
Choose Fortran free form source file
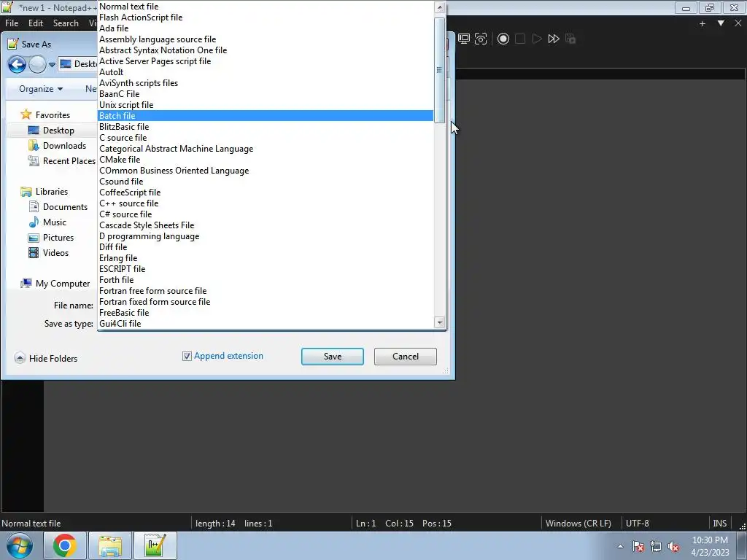pos(266,291)
